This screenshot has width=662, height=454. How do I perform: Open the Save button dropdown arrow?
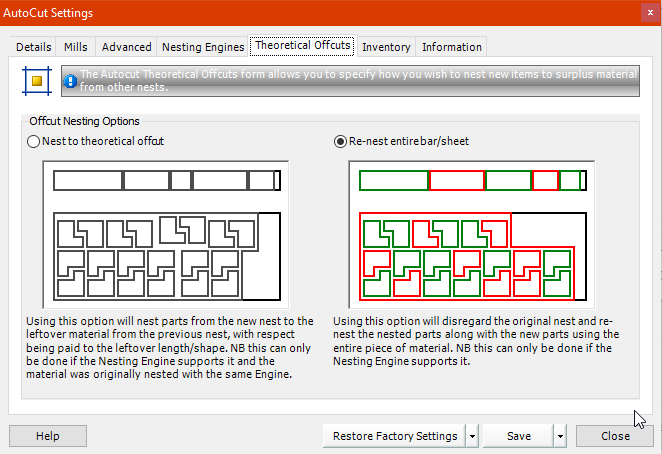(x=561, y=436)
